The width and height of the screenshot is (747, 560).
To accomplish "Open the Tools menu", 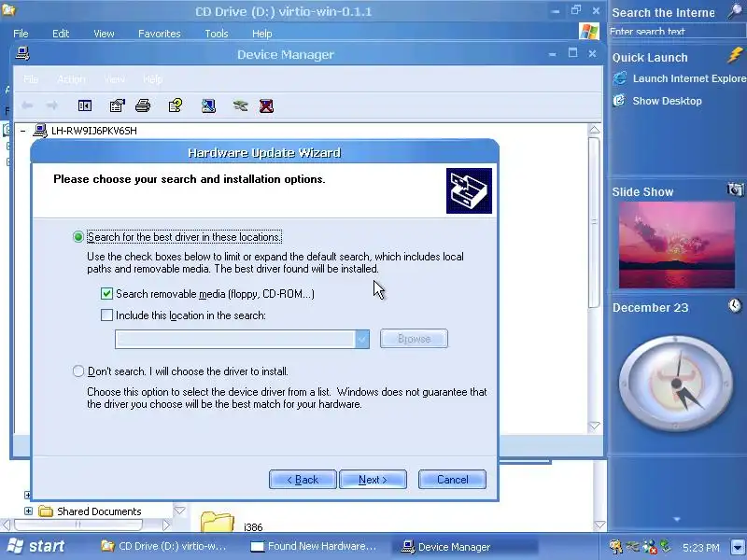I will click(217, 34).
